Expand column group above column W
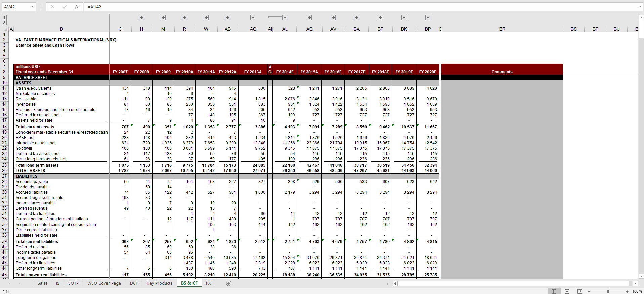This screenshot has width=644, height=294. point(206,18)
